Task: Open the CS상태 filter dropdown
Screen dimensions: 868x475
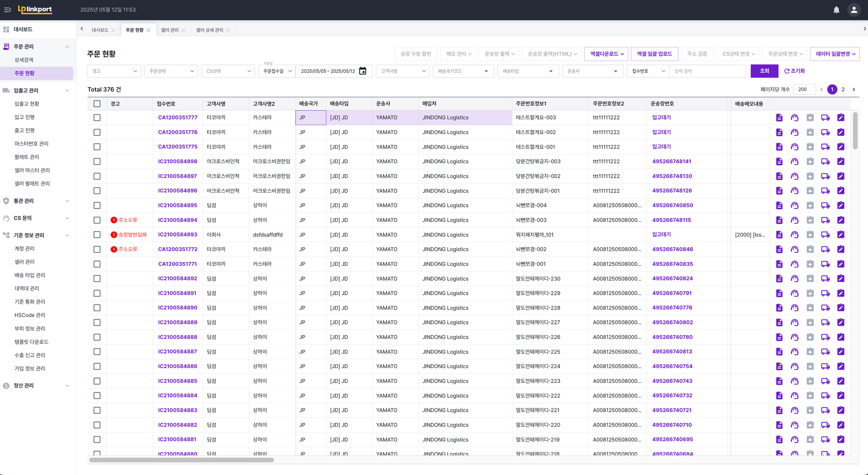Action: click(x=228, y=71)
